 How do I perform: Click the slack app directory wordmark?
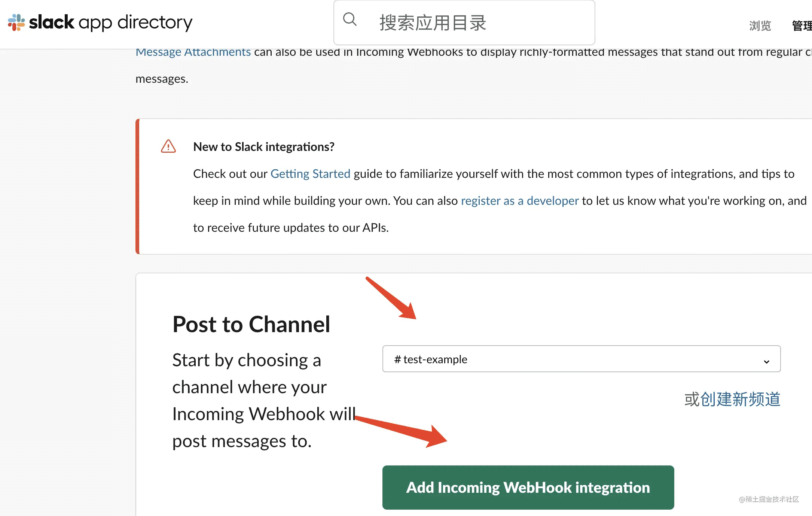pyautogui.click(x=111, y=22)
